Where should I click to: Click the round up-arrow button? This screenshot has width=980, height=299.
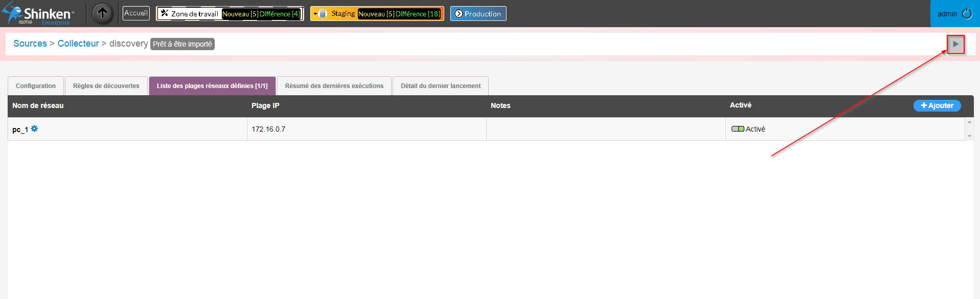[x=102, y=13]
